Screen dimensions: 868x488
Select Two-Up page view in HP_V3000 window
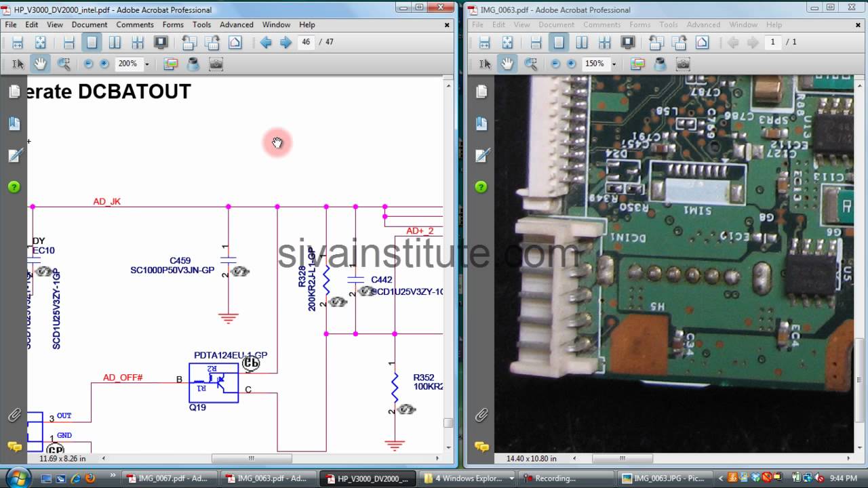[x=115, y=43]
